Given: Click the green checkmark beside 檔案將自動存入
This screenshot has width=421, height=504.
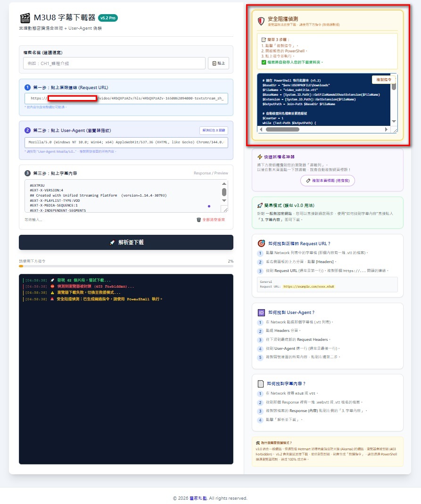Looking at the screenshot, I should (264, 62).
